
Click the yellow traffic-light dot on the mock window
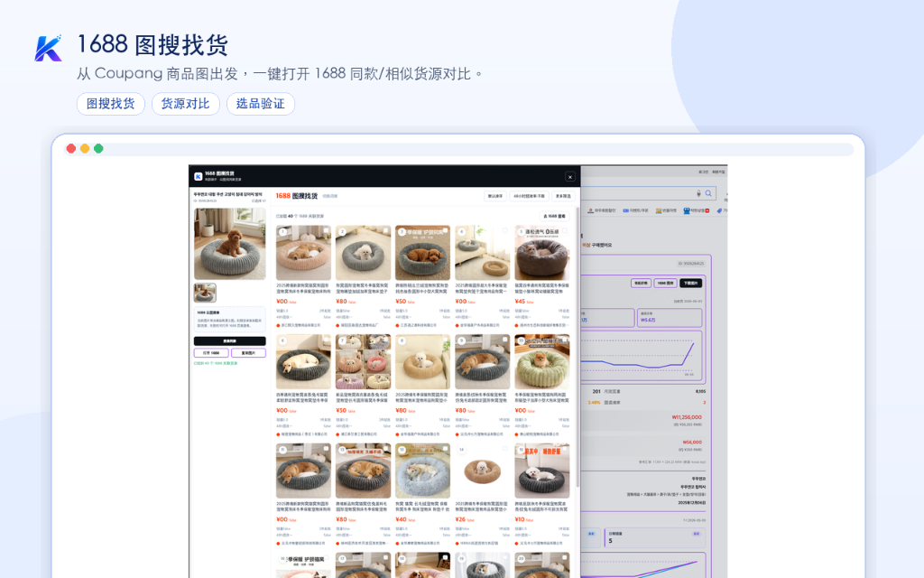tap(85, 149)
